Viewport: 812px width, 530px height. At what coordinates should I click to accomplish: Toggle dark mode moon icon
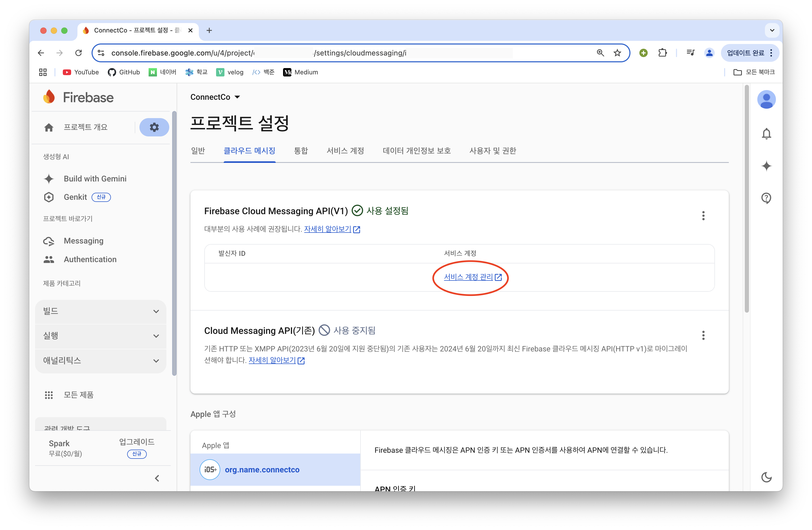(x=766, y=477)
